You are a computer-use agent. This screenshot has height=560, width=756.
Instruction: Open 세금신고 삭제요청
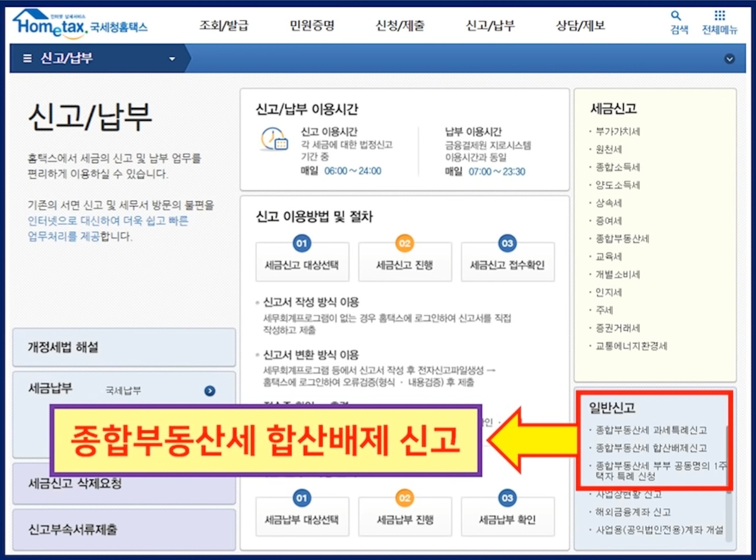coord(124,484)
